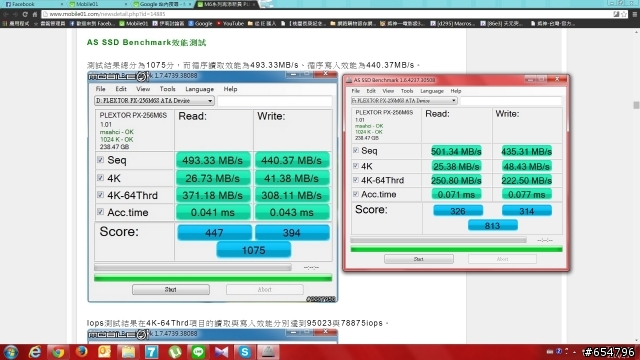640x360 pixels.
Task: Click the blue 7 taskbar icon
Action: tap(151, 352)
